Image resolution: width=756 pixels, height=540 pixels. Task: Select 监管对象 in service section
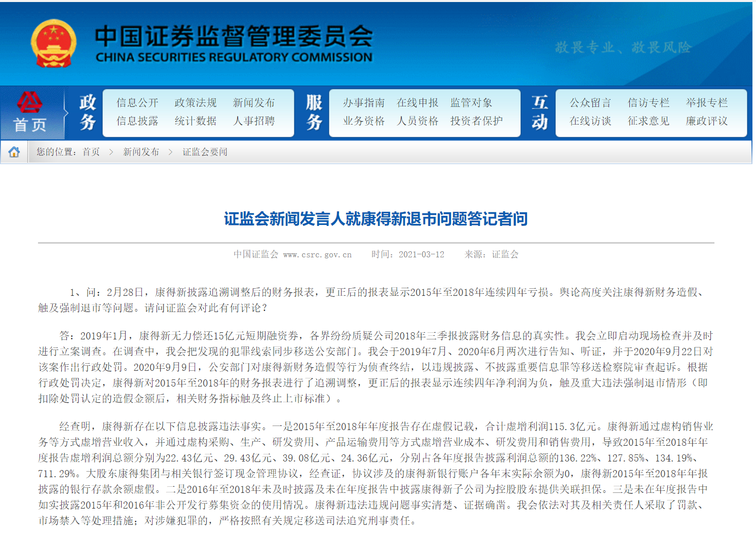point(471,103)
